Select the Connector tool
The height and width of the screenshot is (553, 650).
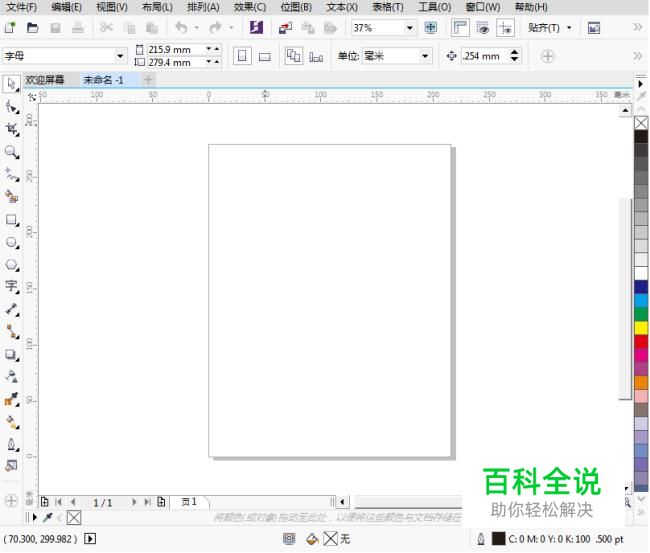(x=12, y=332)
